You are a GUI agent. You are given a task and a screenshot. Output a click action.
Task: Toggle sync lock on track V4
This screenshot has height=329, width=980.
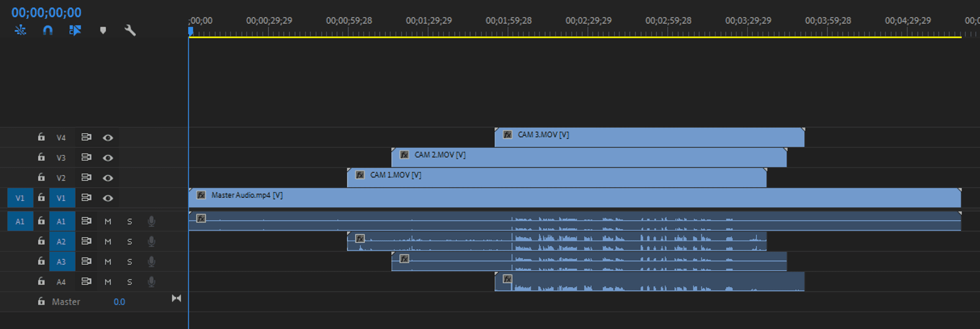[x=86, y=137]
